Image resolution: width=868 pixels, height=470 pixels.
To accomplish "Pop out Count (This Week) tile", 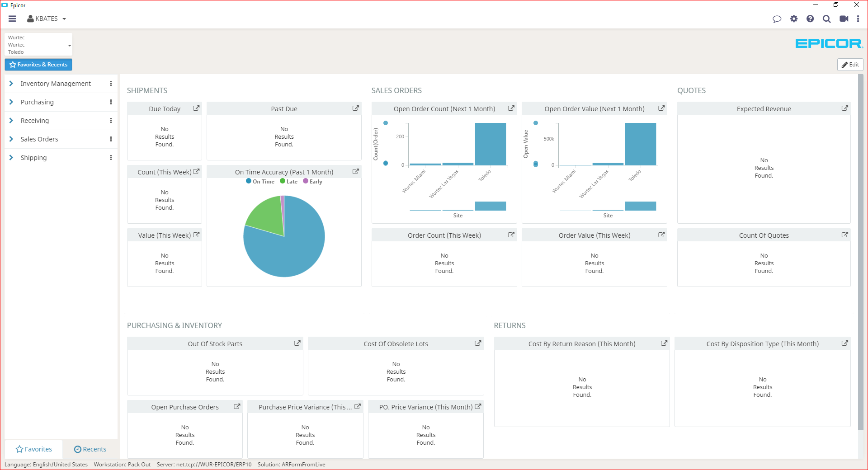I will point(196,172).
